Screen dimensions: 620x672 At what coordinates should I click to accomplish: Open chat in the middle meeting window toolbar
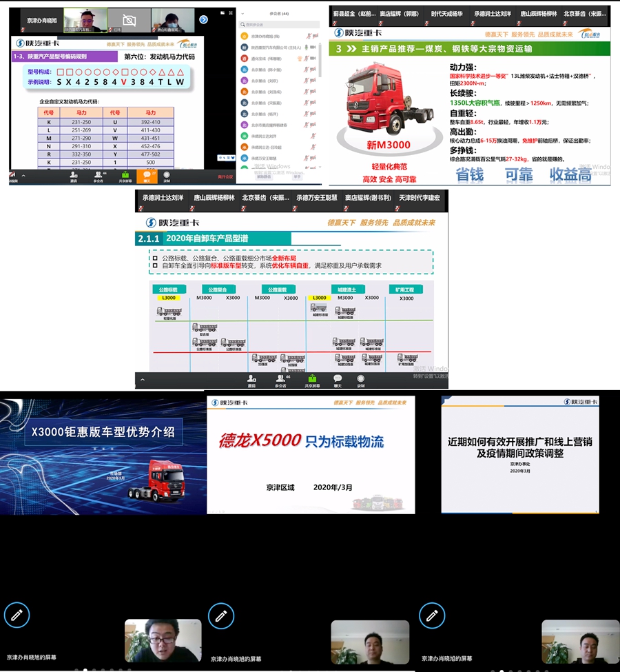[x=338, y=380]
